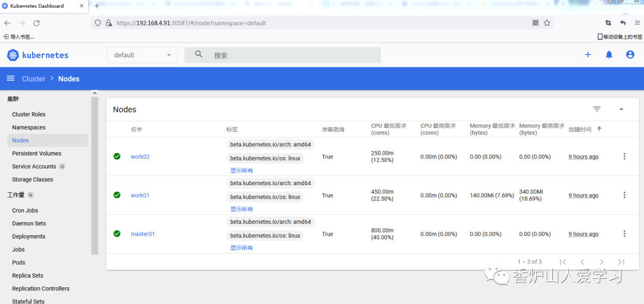The height and width of the screenshot is (304, 644).
Task: Click the 导入书签 bookmarks button
Action: pos(19,36)
